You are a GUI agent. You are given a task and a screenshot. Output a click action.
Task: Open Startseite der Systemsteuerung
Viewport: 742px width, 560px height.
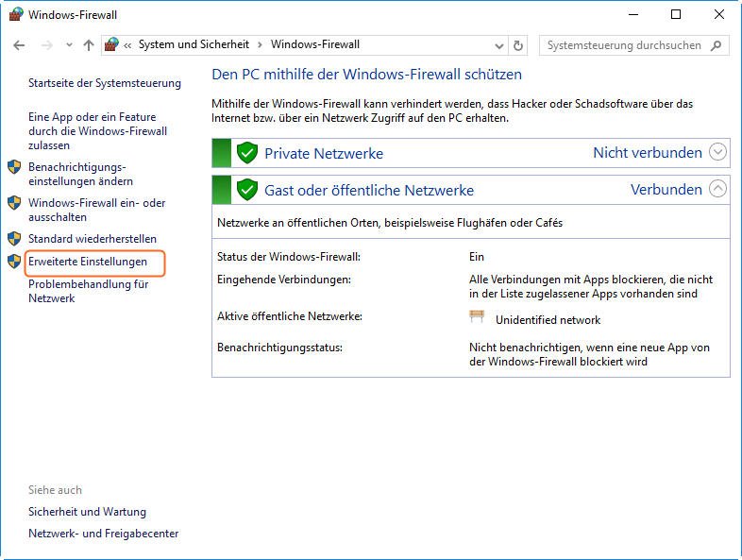[105, 83]
